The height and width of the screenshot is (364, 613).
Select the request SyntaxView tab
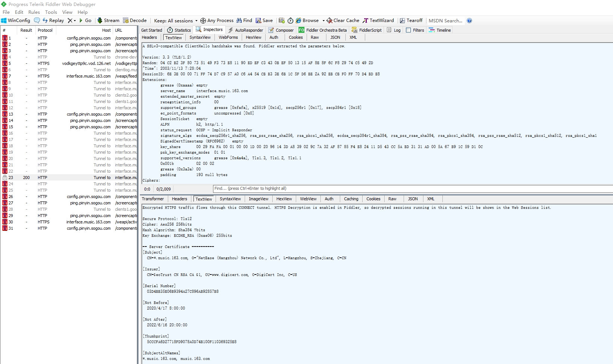(200, 37)
